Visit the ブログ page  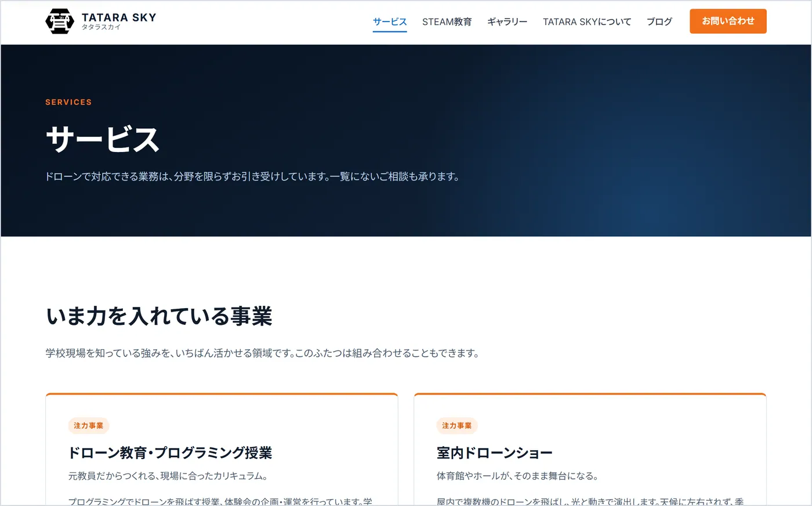[x=659, y=21]
